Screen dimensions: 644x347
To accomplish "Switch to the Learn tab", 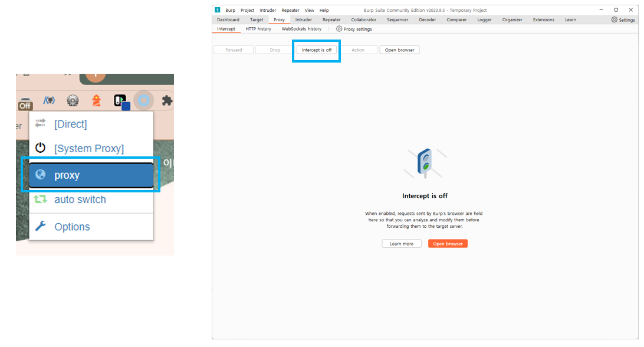I will pyautogui.click(x=570, y=19).
